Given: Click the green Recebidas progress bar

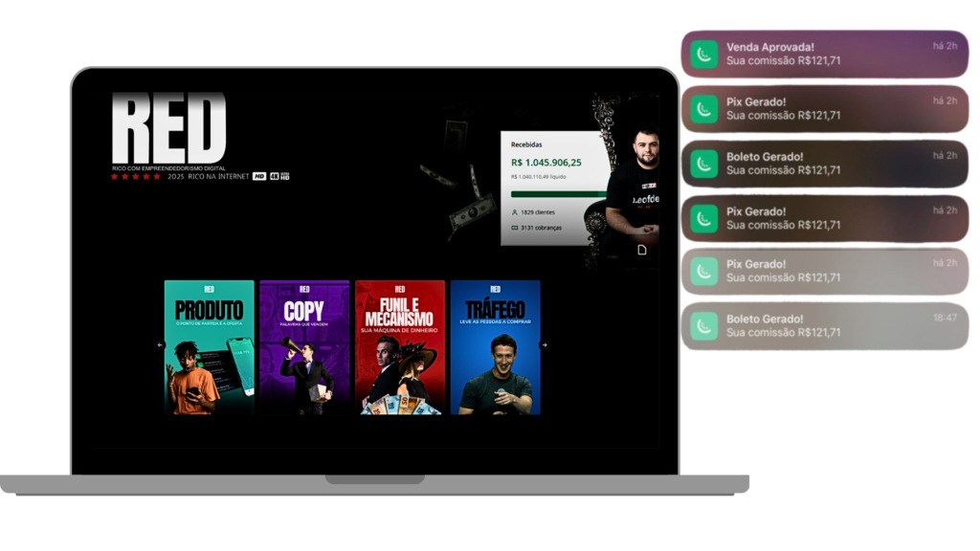Looking at the screenshot, I should 555,194.
